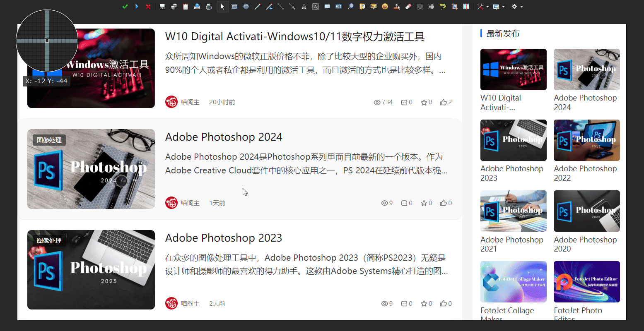Click 喵阁主 avatar in Photoshop 2023 article
Image resolution: width=644 pixels, height=331 pixels.
171,303
